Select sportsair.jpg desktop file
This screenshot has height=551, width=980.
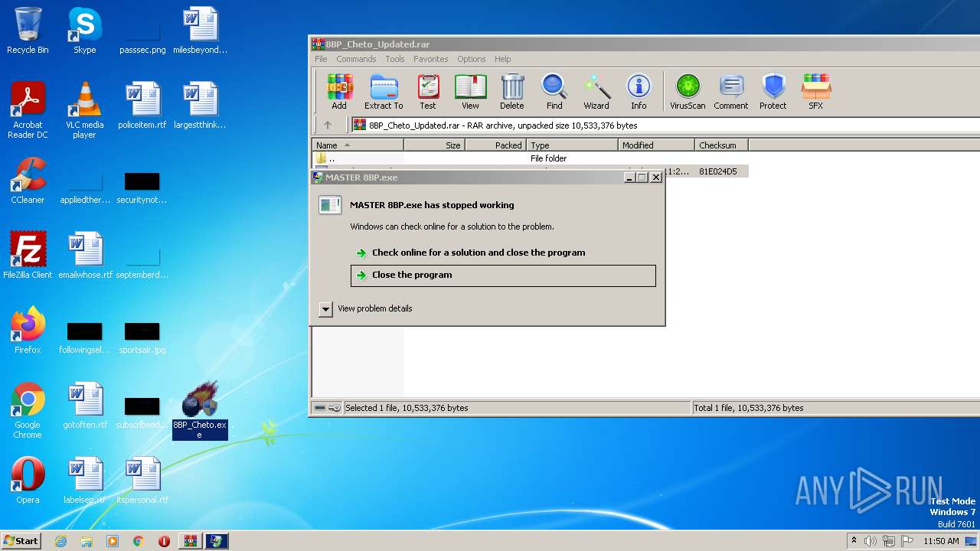[142, 337]
